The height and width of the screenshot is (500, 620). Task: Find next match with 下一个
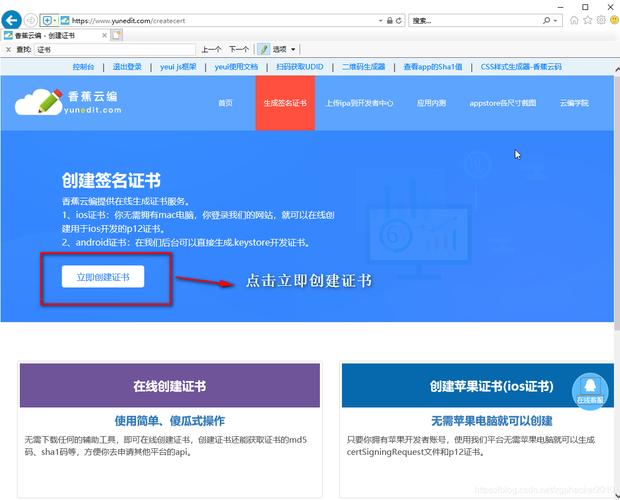[239, 49]
